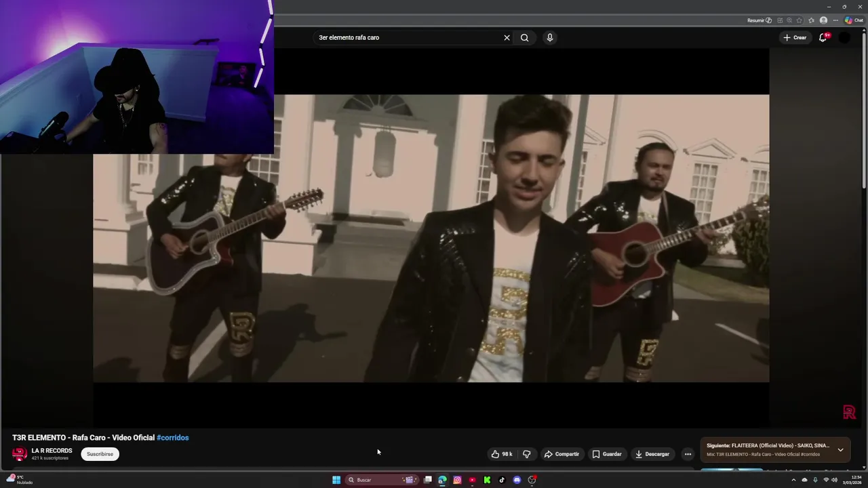
Task: Click the 'Siguiente: FLAITEERA (Official Video)' title
Action: (768, 445)
